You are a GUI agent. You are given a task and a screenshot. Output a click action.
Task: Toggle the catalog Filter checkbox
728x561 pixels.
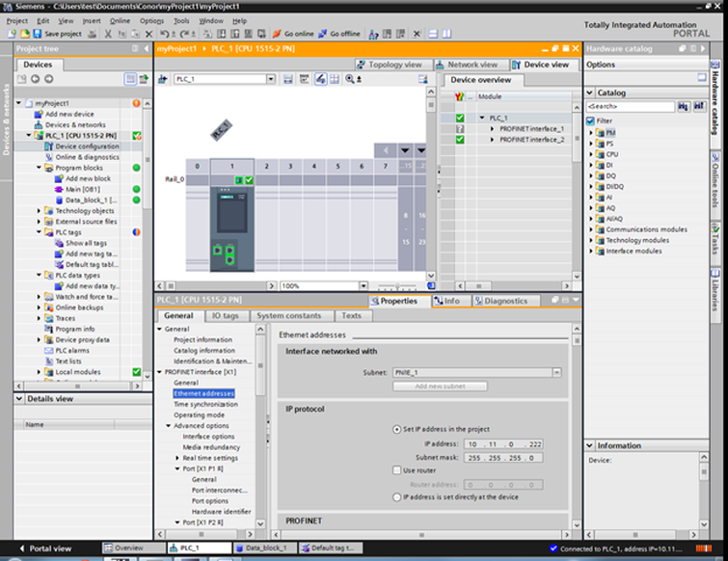tap(590, 120)
